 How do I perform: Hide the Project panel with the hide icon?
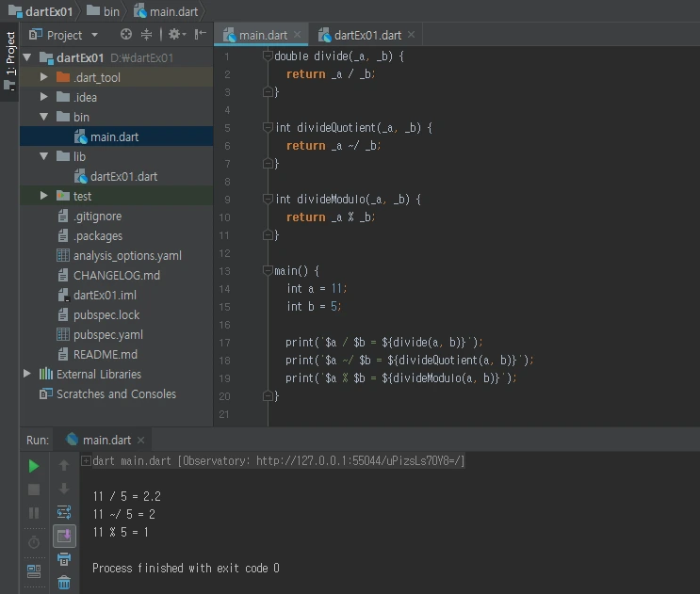200,34
